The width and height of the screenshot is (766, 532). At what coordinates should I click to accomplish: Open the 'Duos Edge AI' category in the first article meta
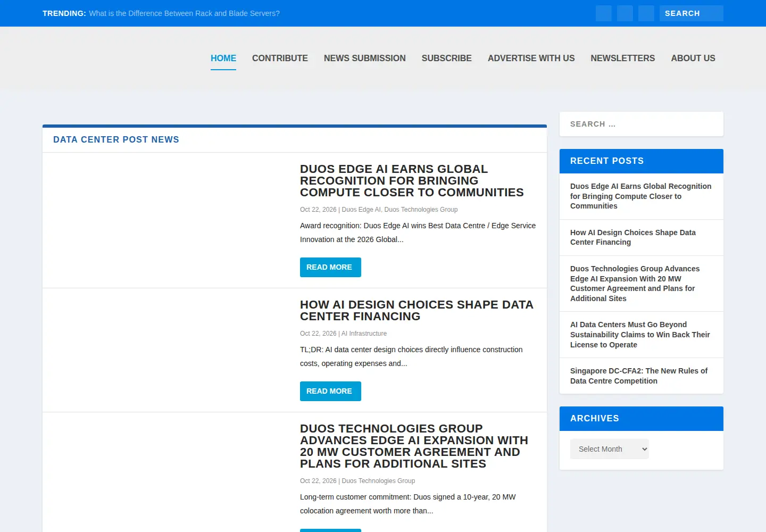click(361, 210)
